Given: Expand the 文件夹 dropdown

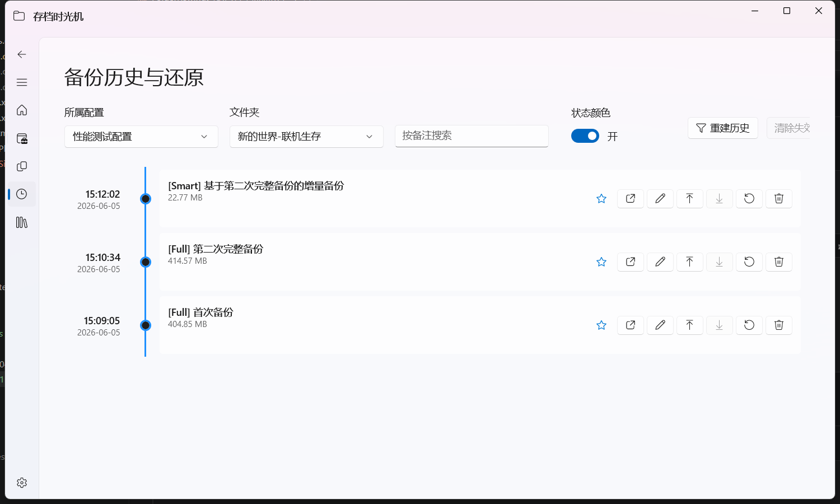Looking at the screenshot, I should [306, 137].
